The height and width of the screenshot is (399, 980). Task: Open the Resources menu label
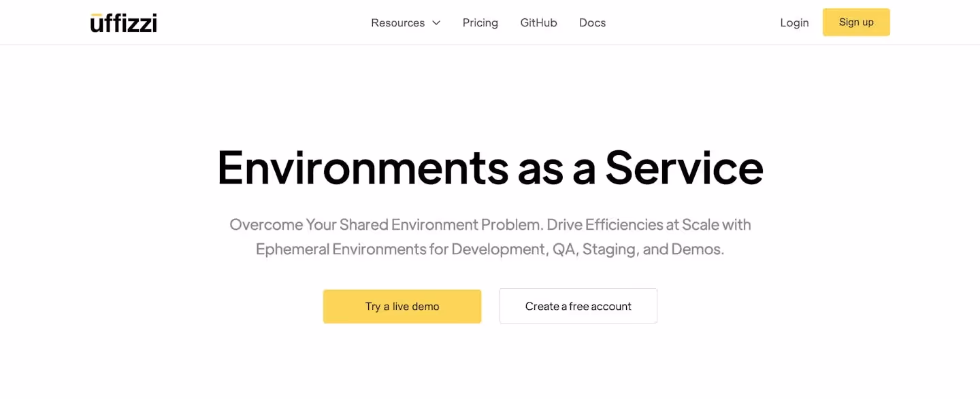(397, 22)
